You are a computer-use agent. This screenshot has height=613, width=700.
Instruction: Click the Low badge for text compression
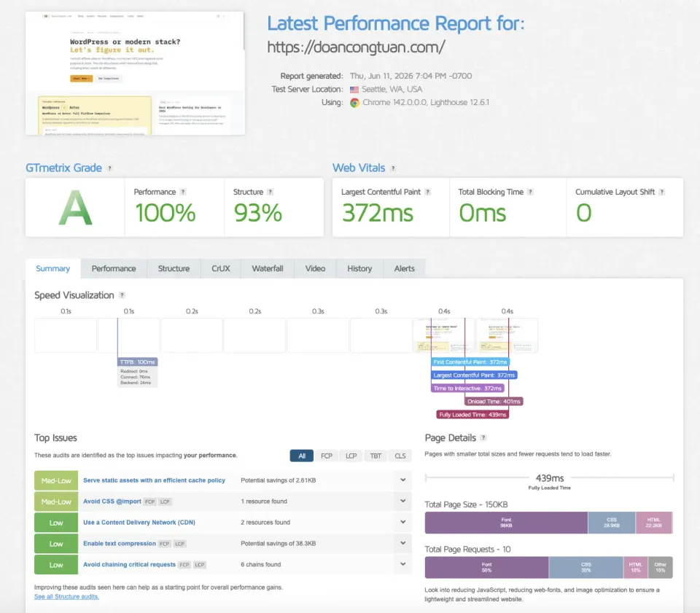point(56,544)
